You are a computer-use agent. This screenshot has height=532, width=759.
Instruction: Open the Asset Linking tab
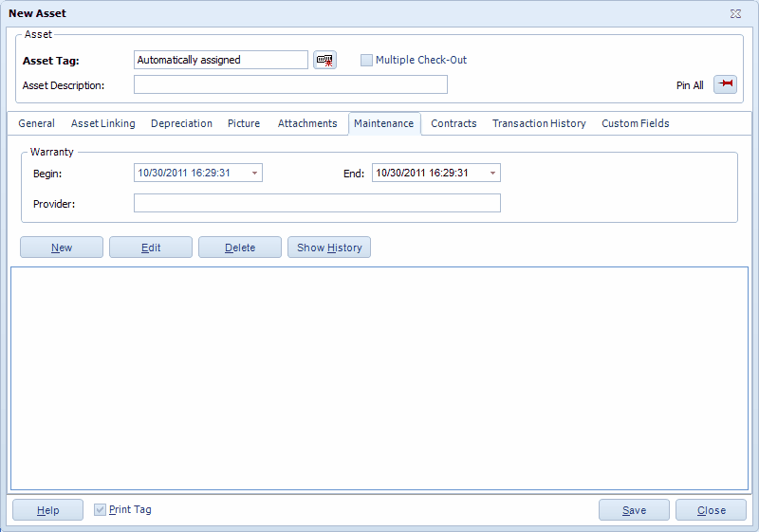[103, 123]
